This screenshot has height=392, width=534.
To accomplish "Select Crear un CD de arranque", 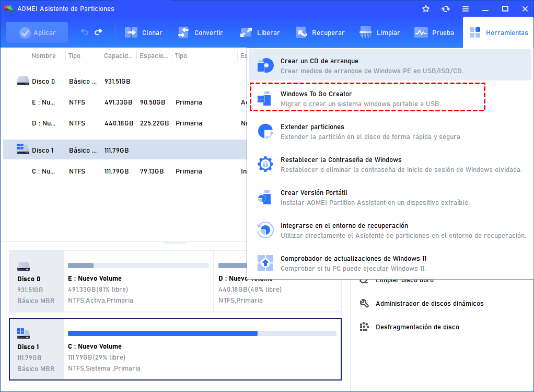I will pos(390,65).
